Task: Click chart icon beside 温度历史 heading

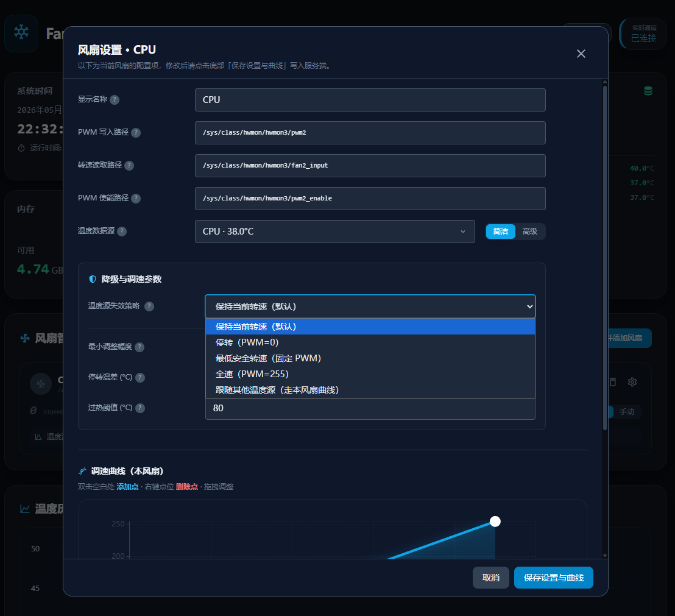Action: click(x=25, y=509)
